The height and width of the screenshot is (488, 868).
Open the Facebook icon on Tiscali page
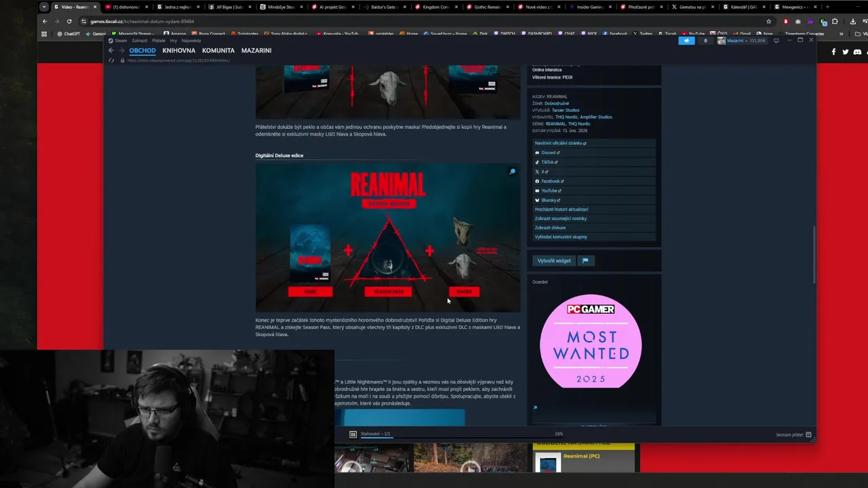pos(834,52)
